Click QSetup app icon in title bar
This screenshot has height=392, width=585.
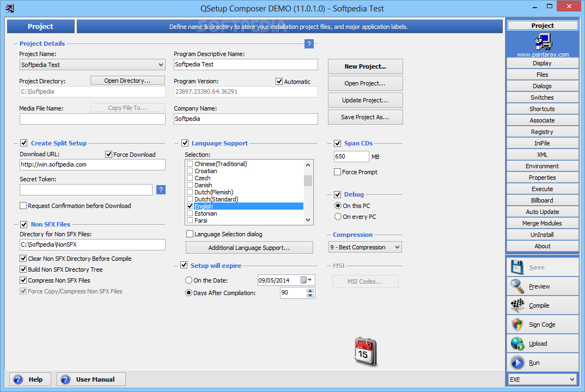coord(10,8)
